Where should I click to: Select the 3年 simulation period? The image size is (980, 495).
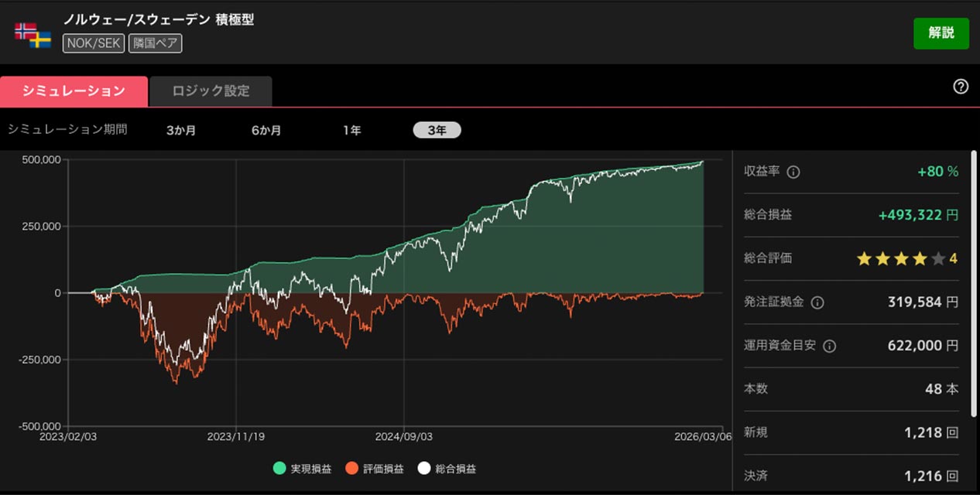click(x=437, y=130)
